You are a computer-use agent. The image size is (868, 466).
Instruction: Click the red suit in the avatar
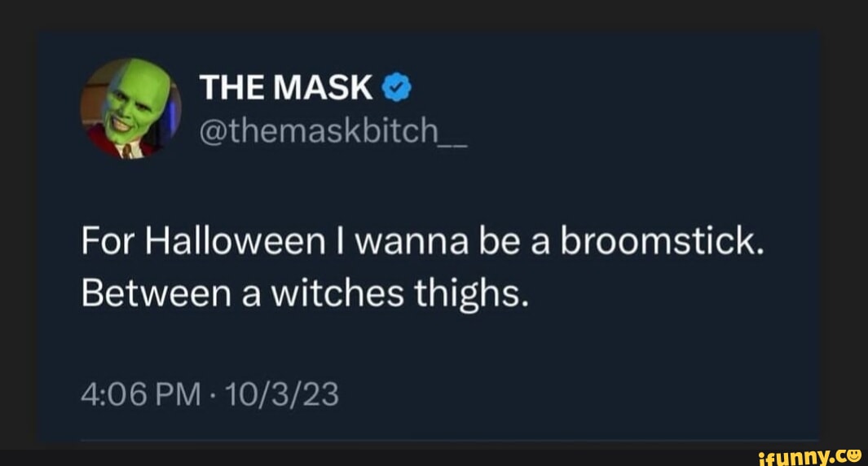102,143
